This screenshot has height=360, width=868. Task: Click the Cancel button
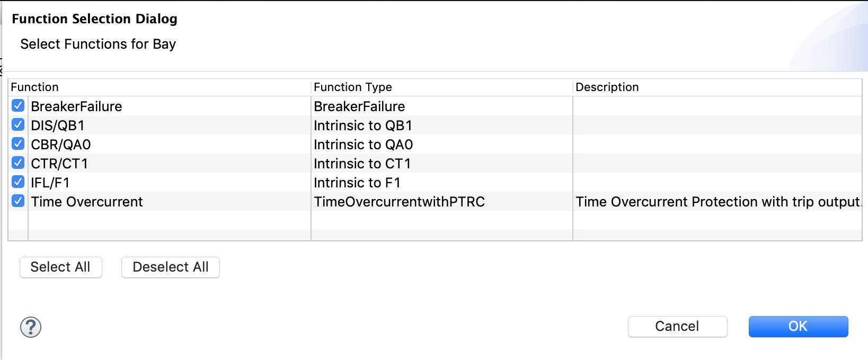coord(677,326)
